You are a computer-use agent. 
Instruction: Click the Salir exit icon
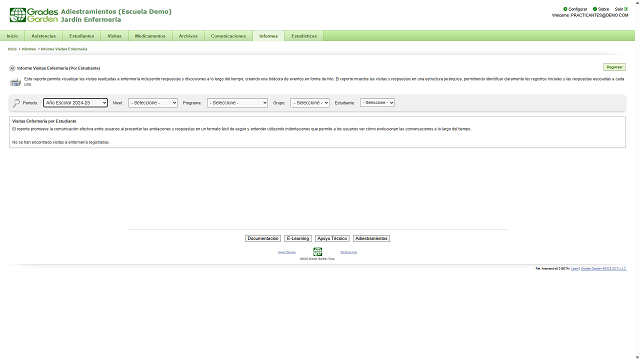626,9
